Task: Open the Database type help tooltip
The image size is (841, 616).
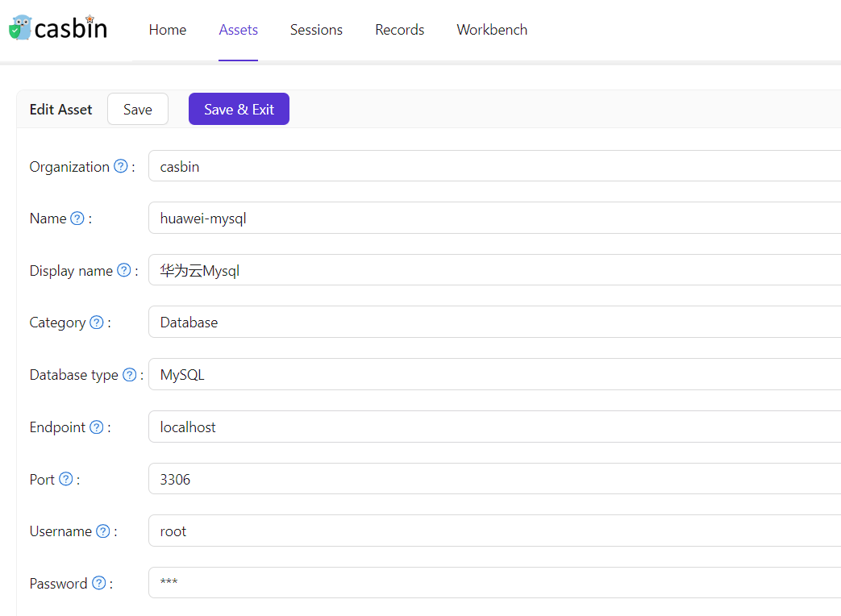Action: [129, 374]
